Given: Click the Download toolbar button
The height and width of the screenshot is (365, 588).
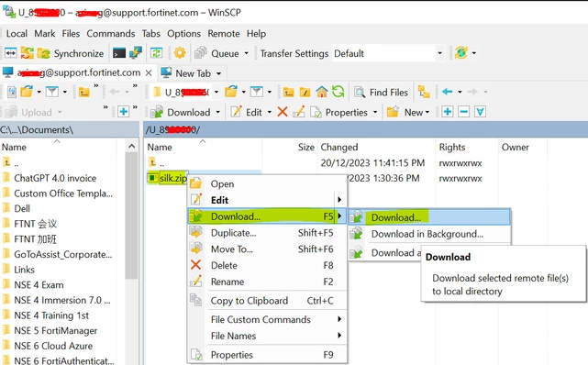Looking at the screenshot, I should click(180, 112).
